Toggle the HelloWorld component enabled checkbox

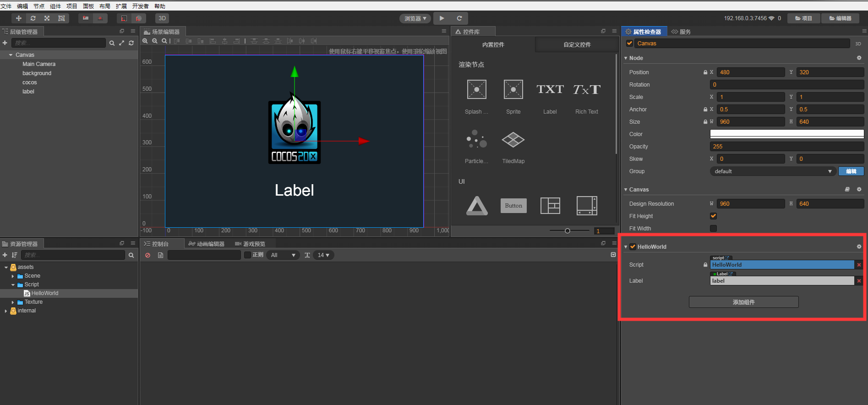[633, 246]
